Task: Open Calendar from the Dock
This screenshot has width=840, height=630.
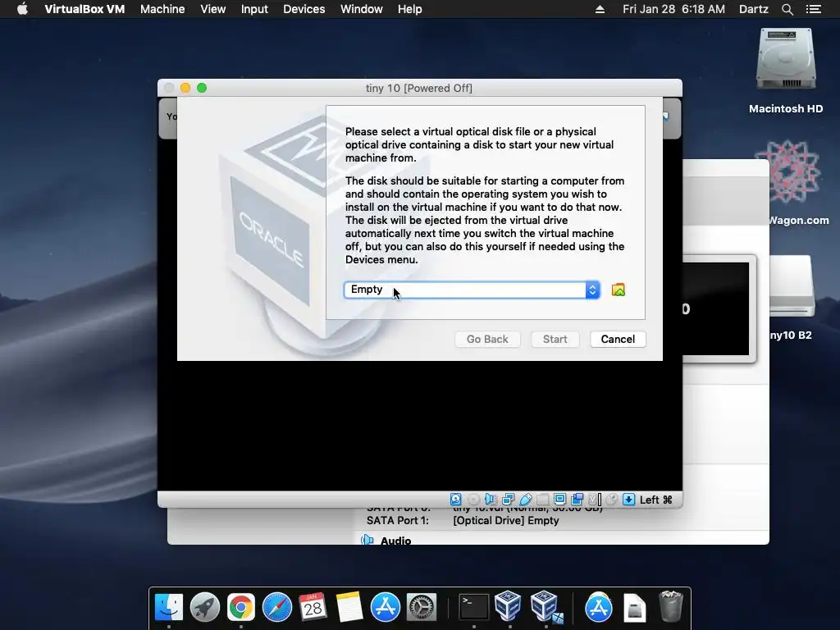Action: [x=313, y=607]
